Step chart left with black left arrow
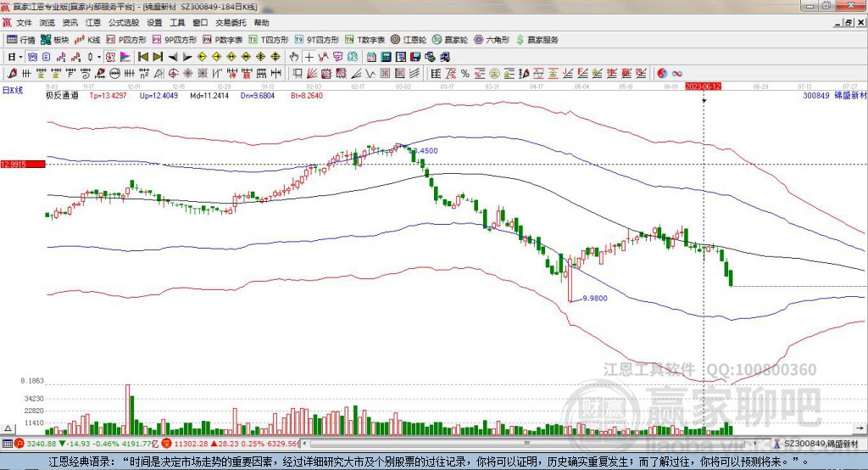The height and width of the screenshot is (470, 868). pos(173,57)
